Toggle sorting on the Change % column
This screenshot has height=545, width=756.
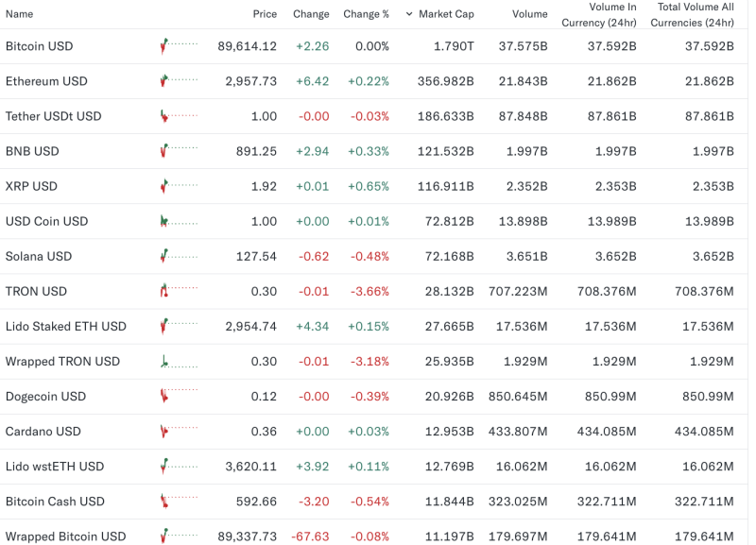pyautogui.click(x=366, y=13)
